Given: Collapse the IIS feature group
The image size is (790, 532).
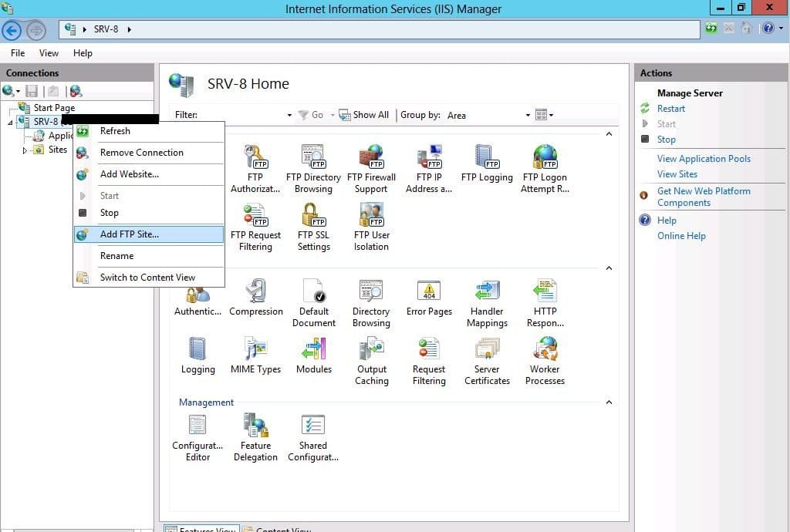Looking at the screenshot, I should 609,268.
